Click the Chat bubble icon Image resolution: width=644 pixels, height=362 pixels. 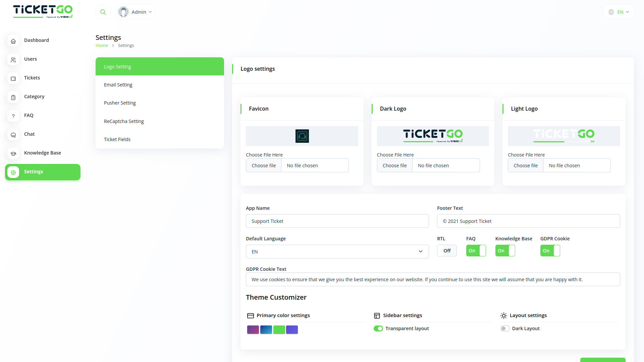click(13, 135)
